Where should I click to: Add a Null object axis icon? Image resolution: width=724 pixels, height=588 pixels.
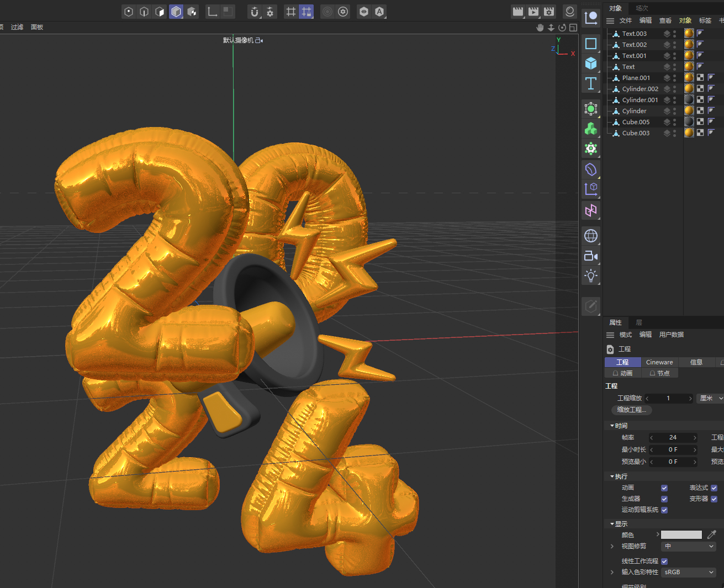tap(591, 18)
